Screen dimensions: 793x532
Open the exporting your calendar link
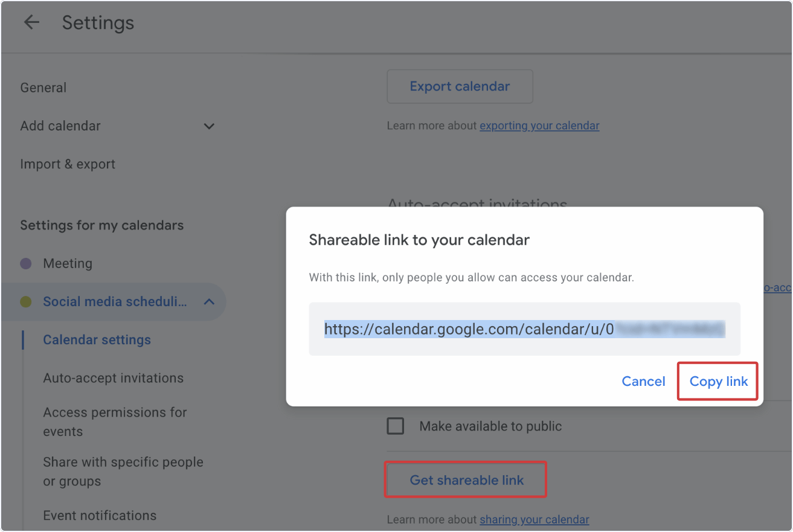coord(539,126)
